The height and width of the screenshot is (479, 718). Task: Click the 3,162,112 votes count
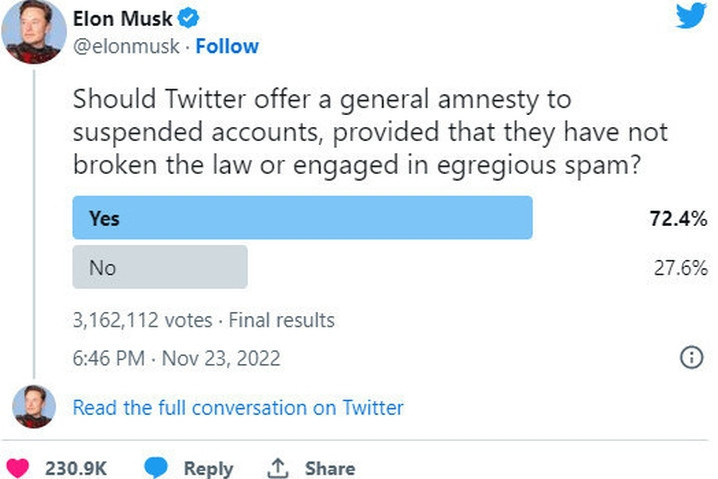click(142, 320)
